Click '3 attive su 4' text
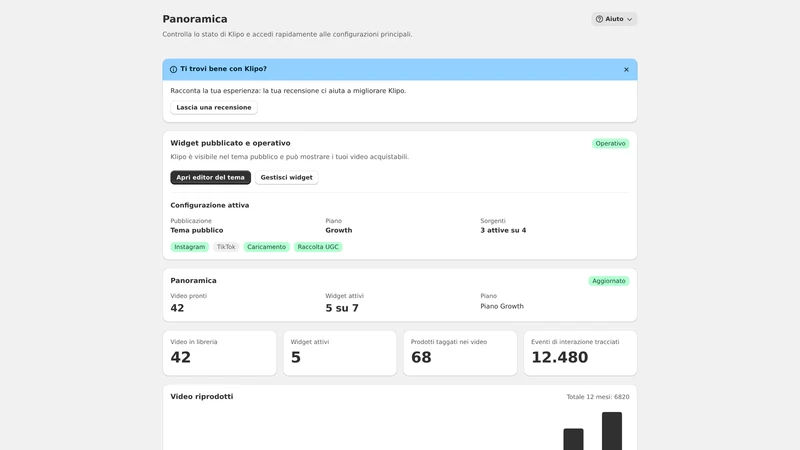Image resolution: width=800 pixels, height=450 pixels. point(503,231)
